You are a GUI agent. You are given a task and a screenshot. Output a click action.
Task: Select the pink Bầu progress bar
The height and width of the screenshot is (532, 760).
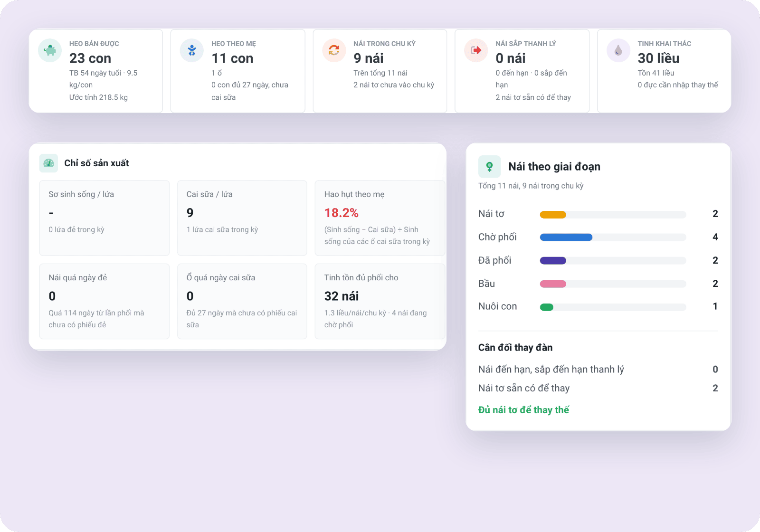coord(553,284)
